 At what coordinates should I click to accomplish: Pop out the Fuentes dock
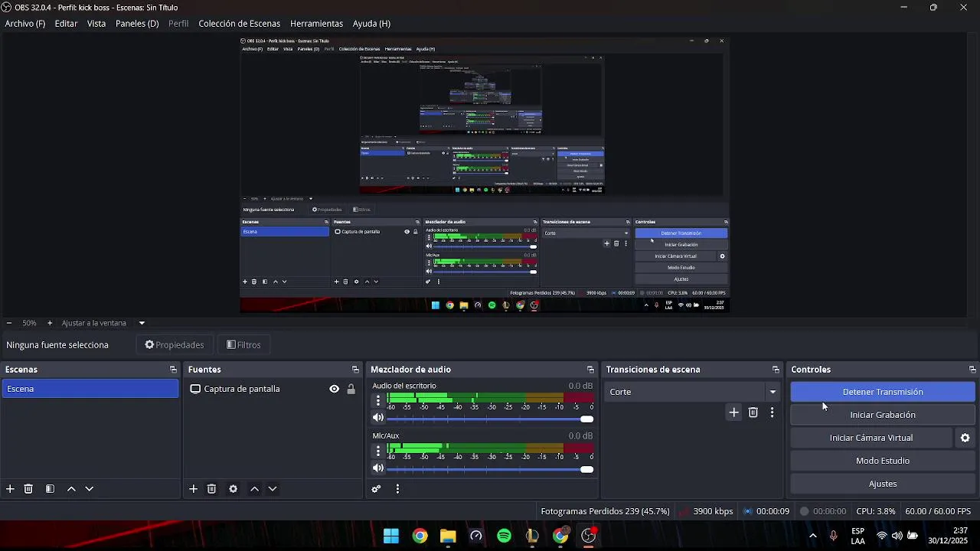tap(355, 370)
